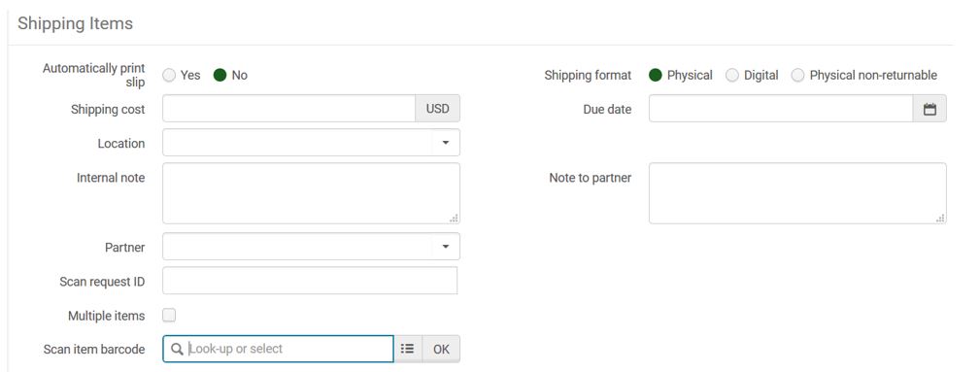Grab the Note to partner resize handle

[940, 219]
